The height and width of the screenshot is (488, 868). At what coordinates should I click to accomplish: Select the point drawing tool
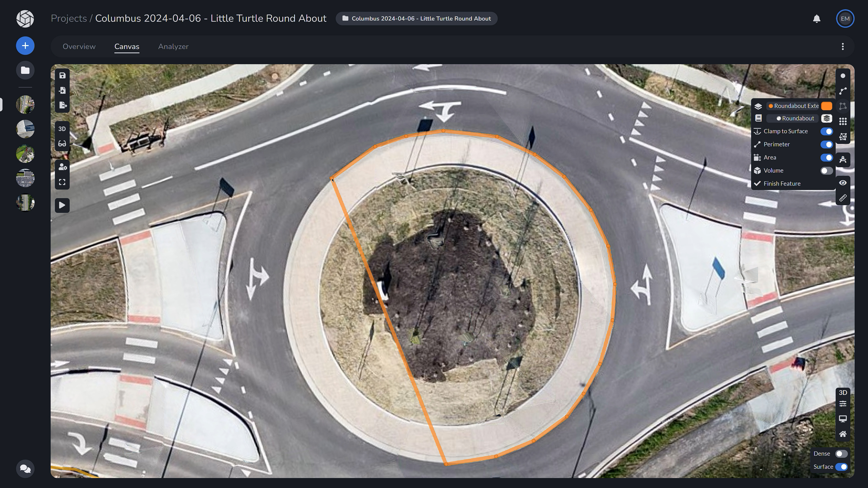tap(843, 76)
